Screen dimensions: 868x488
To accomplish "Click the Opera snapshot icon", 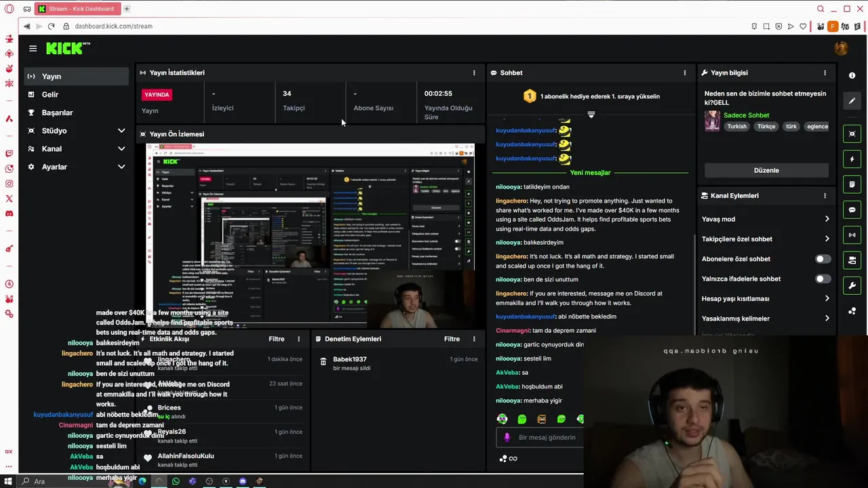I will point(766,26).
